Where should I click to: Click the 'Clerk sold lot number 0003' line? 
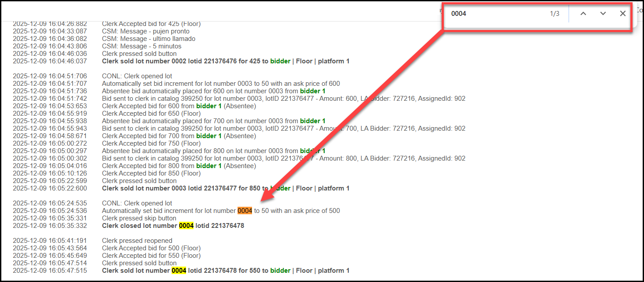pos(226,188)
